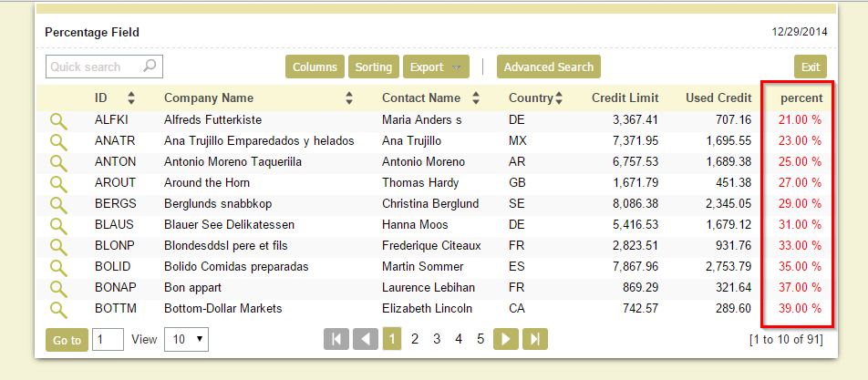The image size is (868, 380).
Task: Select page 3 in pagination
Action: [x=437, y=339]
